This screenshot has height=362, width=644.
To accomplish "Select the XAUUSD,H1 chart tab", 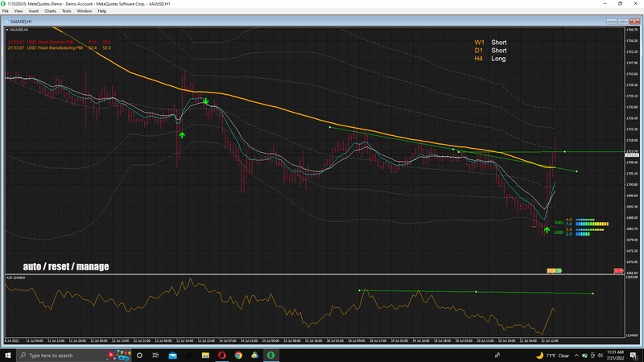I will point(23,21).
